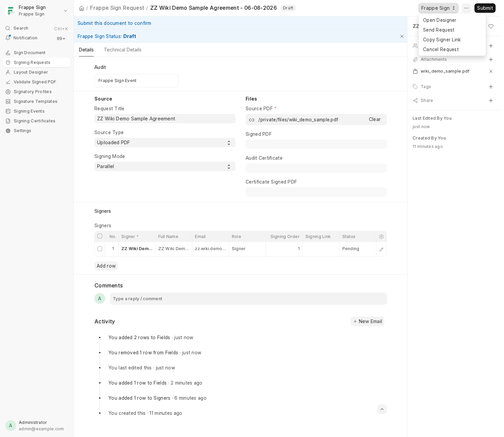Viewport: 504px width, 437px height.
Task: Add a new attachment with plus icon
Action: click(491, 59)
